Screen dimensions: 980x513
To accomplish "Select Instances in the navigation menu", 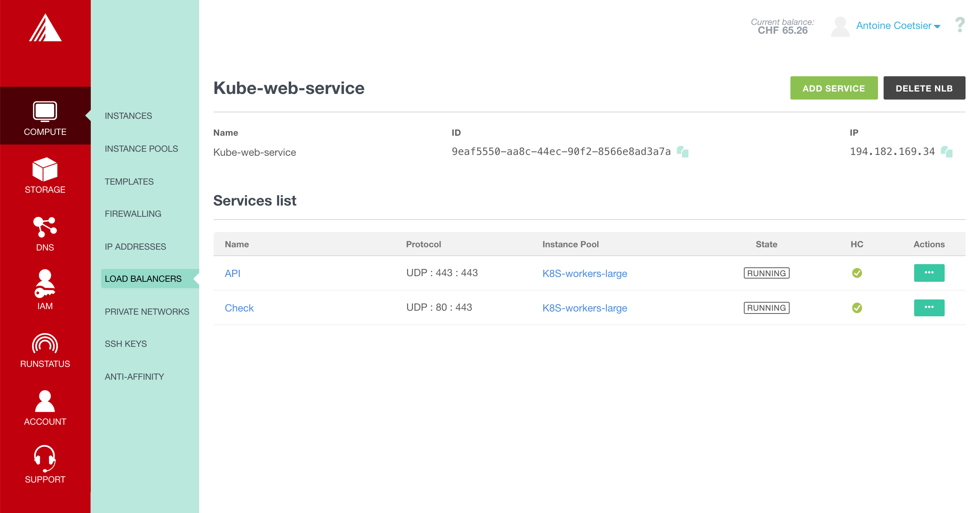I will 129,116.
